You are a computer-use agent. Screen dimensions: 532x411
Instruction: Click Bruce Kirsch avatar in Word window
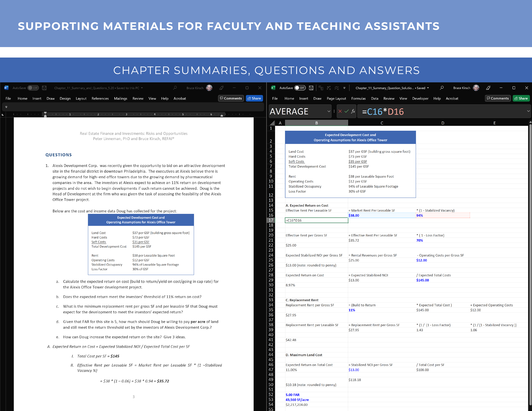pos(209,88)
